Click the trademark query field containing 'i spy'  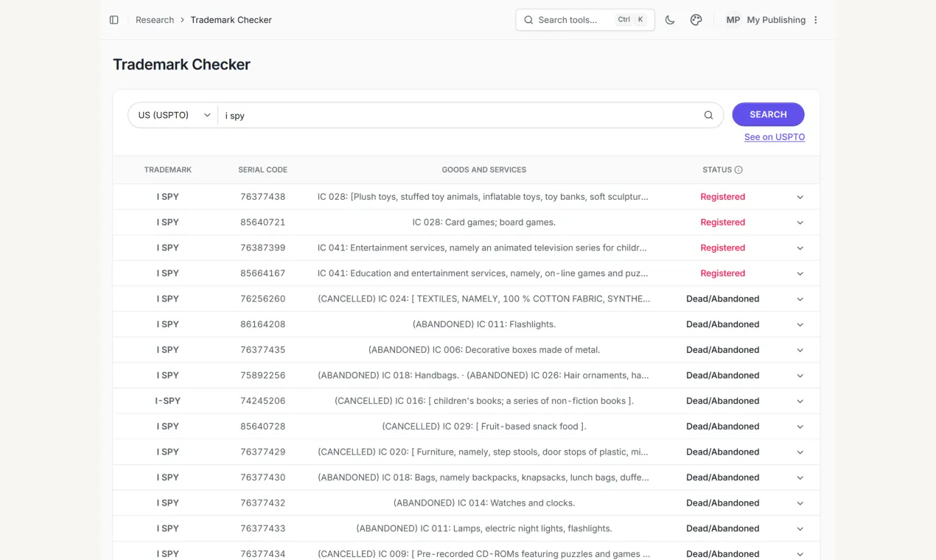click(x=461, y=115)
